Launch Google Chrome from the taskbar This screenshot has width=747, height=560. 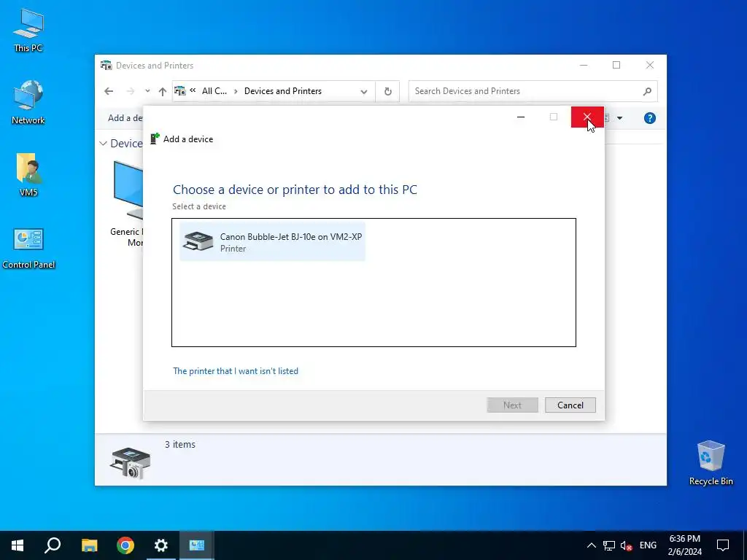tap(125, 545)
